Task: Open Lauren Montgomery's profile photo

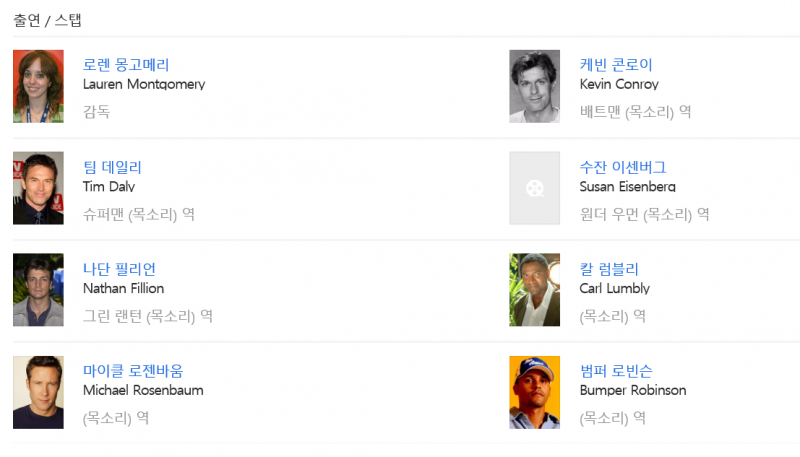Action: point(38,86)
